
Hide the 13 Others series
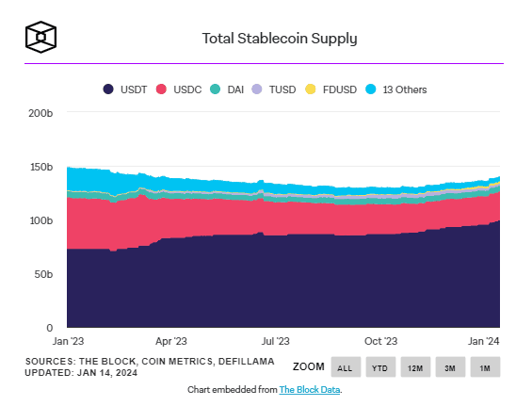click(x=396, y=89)
